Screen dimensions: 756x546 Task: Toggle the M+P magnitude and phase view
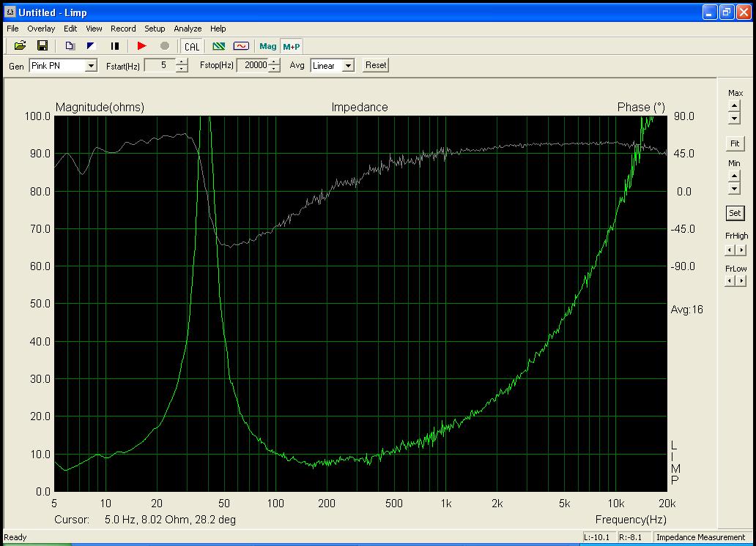pos(292,46)
